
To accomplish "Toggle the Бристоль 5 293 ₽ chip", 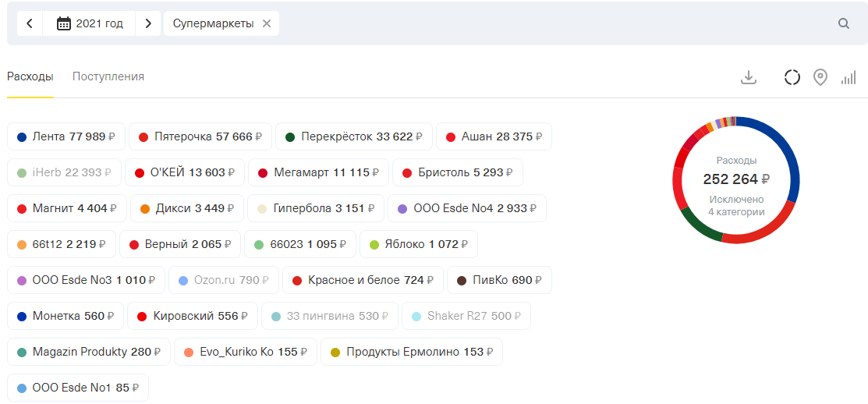I will click(457, 172).
